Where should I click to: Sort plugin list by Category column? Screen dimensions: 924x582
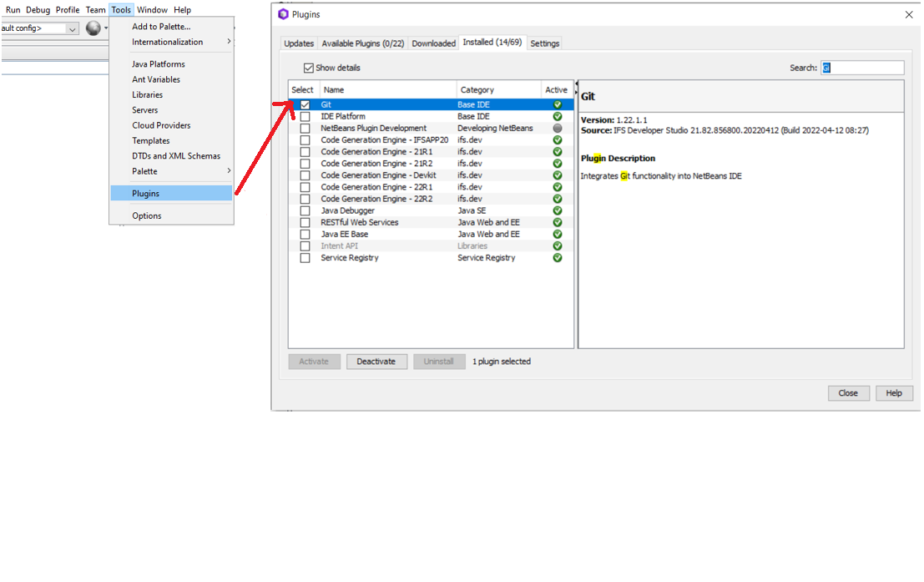(499, 89)
